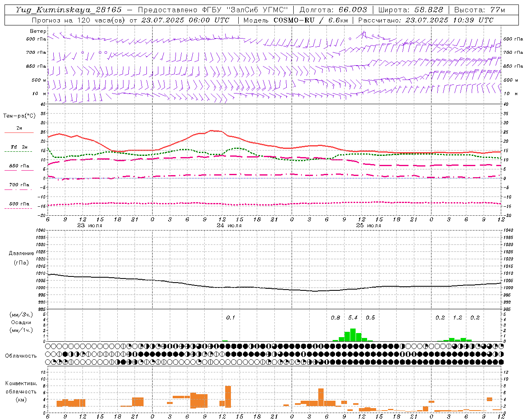Click the 0.8 precipitation total value
This screenshot has width=525, height=420.
pyautogui.click(x=336, y=317)
